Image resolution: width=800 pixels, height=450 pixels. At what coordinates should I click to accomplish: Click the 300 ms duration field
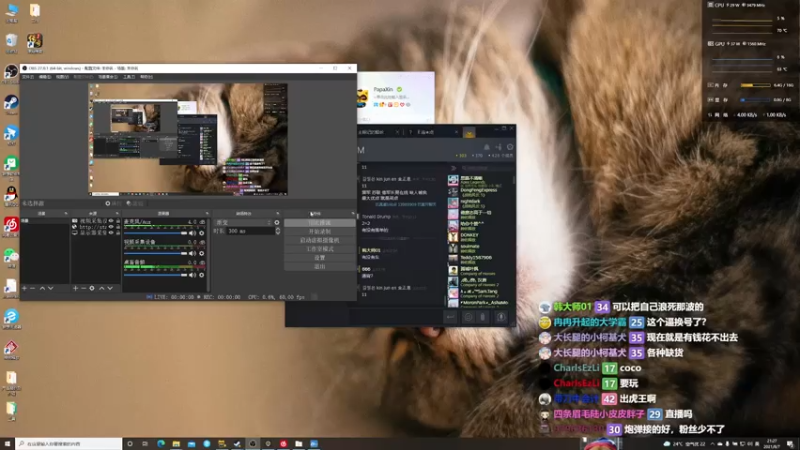point(251,231)
